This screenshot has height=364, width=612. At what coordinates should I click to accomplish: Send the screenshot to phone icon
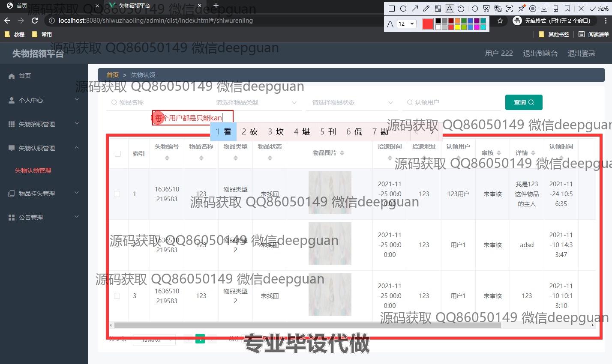click(x=556, y=9)
